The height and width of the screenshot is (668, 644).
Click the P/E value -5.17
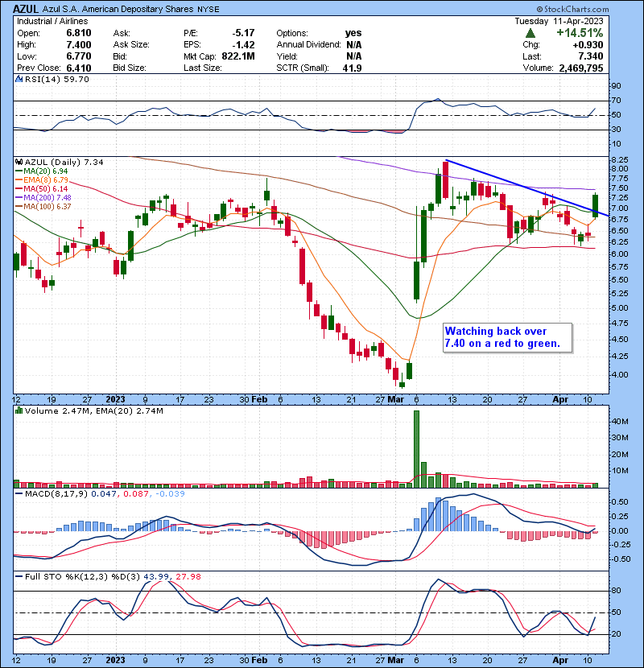(243, 33)
